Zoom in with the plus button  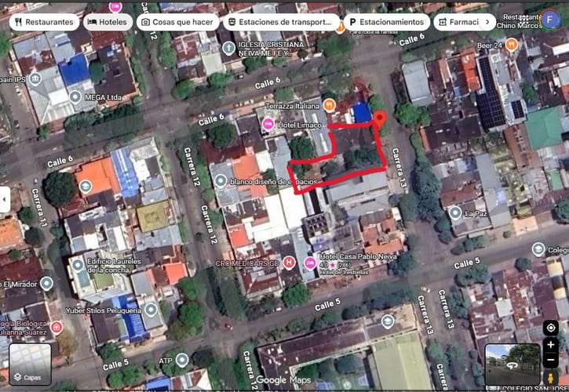pos(551,344)
